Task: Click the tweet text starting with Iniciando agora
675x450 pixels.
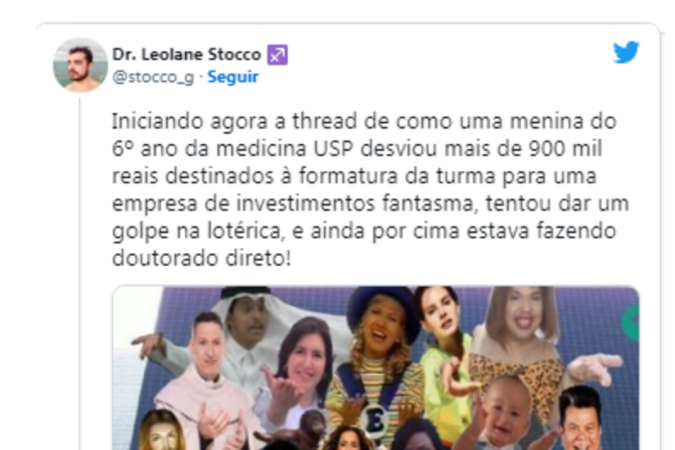Action: tap(370, 189)
